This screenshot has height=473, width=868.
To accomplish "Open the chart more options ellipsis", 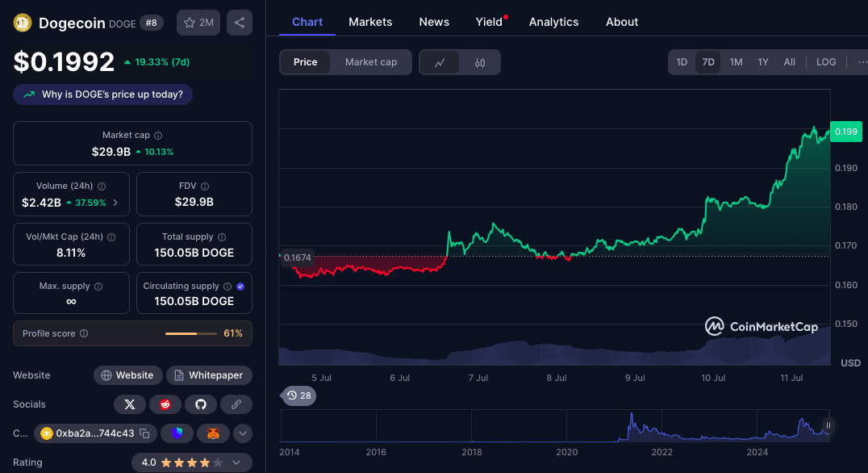I will [862, 62].
